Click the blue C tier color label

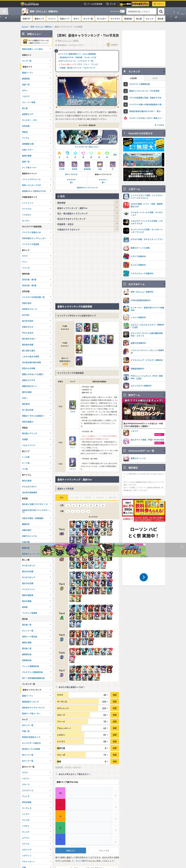[x=60, y=839]
